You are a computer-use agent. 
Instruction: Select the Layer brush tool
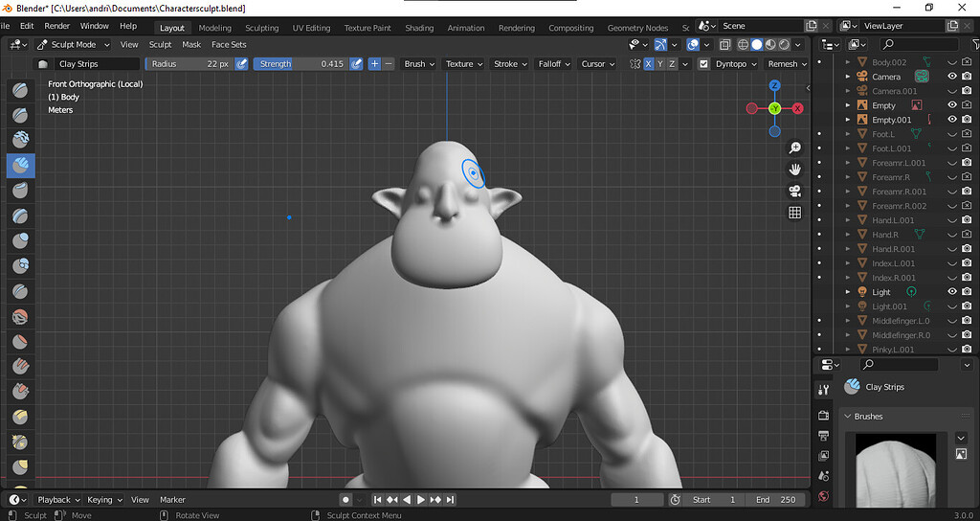(20, 215)
